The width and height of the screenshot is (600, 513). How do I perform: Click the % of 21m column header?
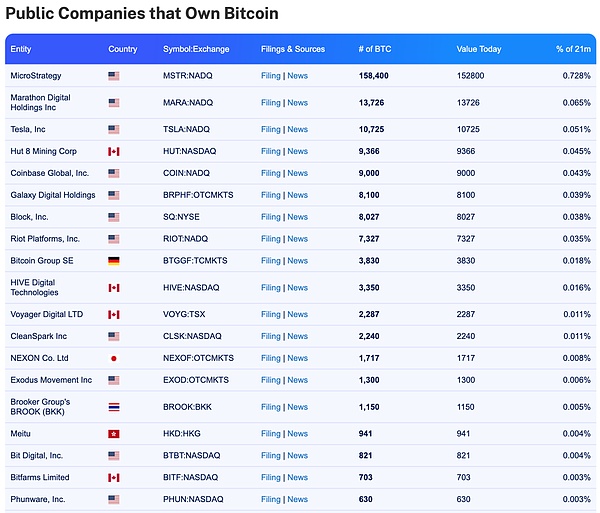pos(573,49)
